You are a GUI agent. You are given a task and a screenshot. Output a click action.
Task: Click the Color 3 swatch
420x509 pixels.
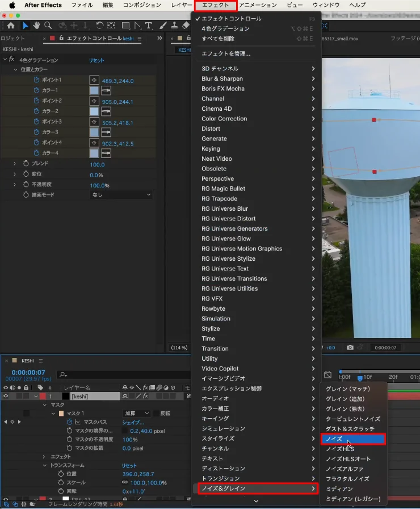click(94, 132)
